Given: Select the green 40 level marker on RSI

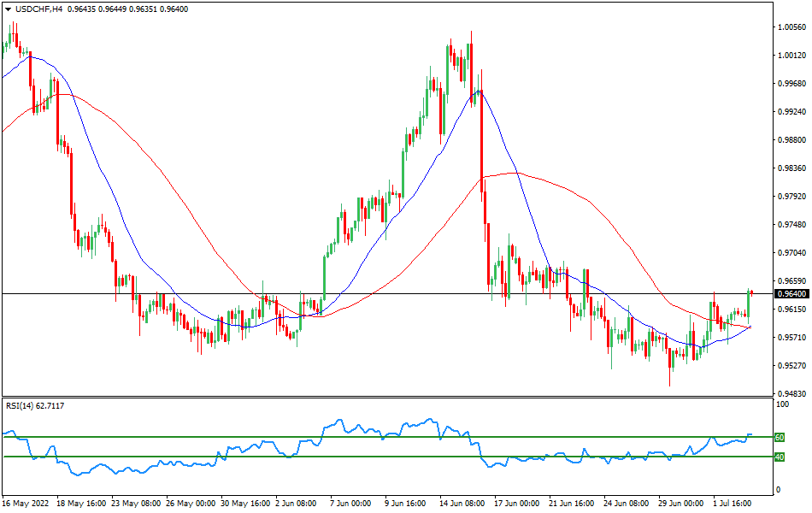Looking at the screenshot, I should [779, 457].
